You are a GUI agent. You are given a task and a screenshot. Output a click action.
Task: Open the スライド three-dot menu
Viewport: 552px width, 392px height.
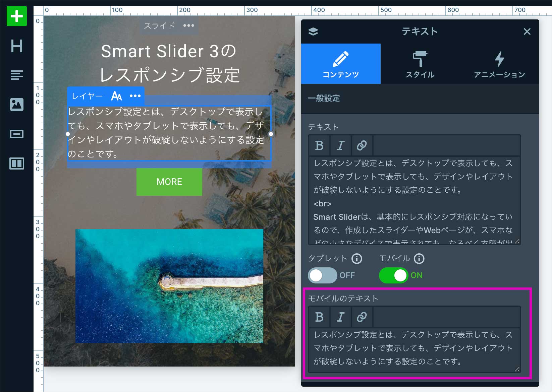(188, 25)
